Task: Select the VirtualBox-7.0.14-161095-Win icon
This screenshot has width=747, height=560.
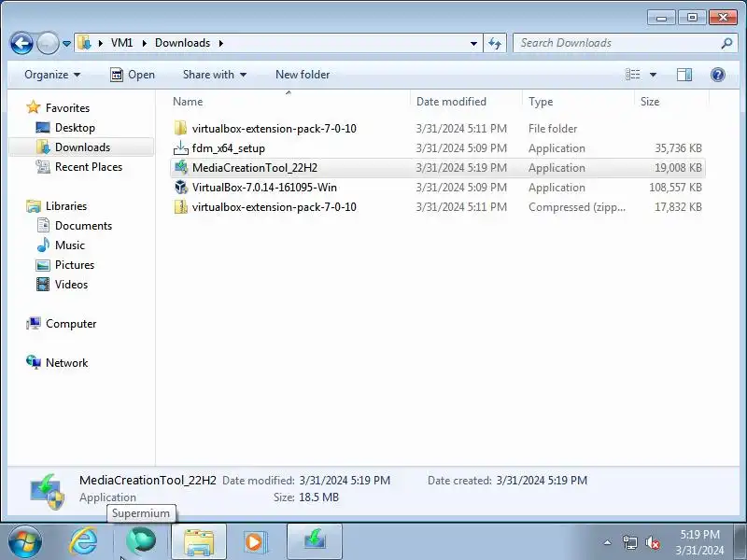Action: (x=180, y=188)
